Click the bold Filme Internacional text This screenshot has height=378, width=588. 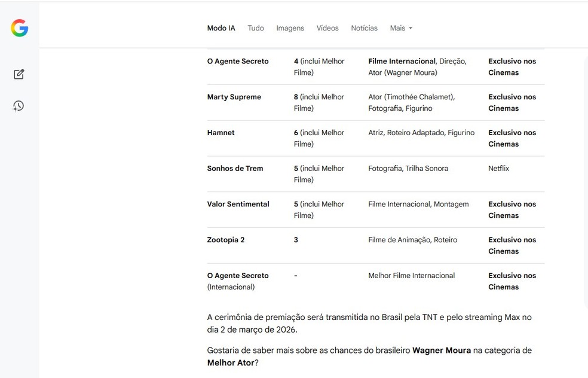(402, 61)
